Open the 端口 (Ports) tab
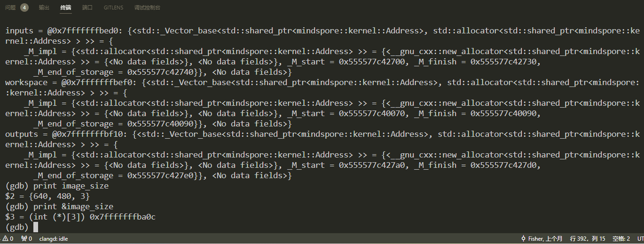The image size is (644, 244). click(87, 8)
